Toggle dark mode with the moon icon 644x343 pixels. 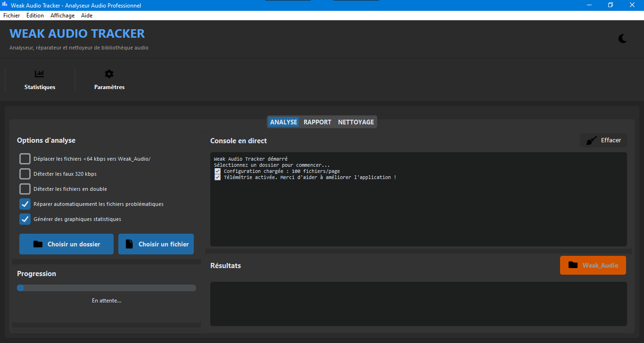point(623,39)
